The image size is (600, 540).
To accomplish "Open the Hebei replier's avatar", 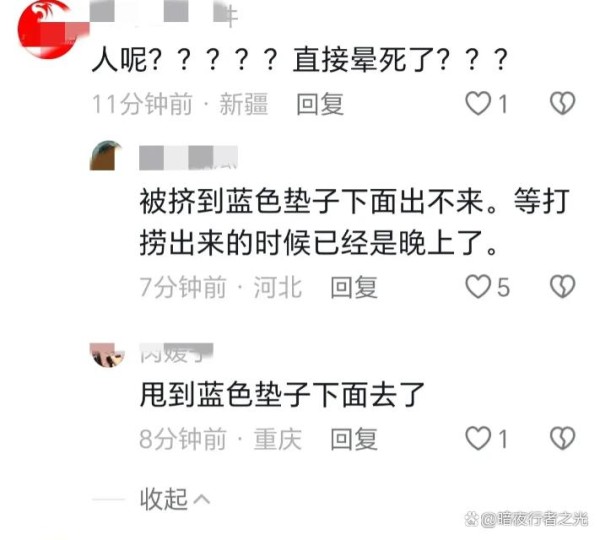I will 106,155.
